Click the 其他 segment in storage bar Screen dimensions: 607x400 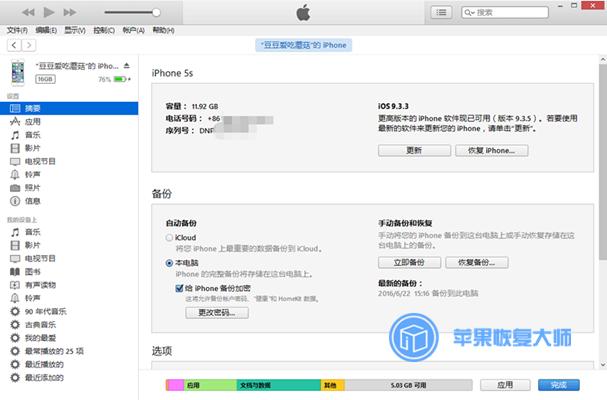click(x=333, y=385)
